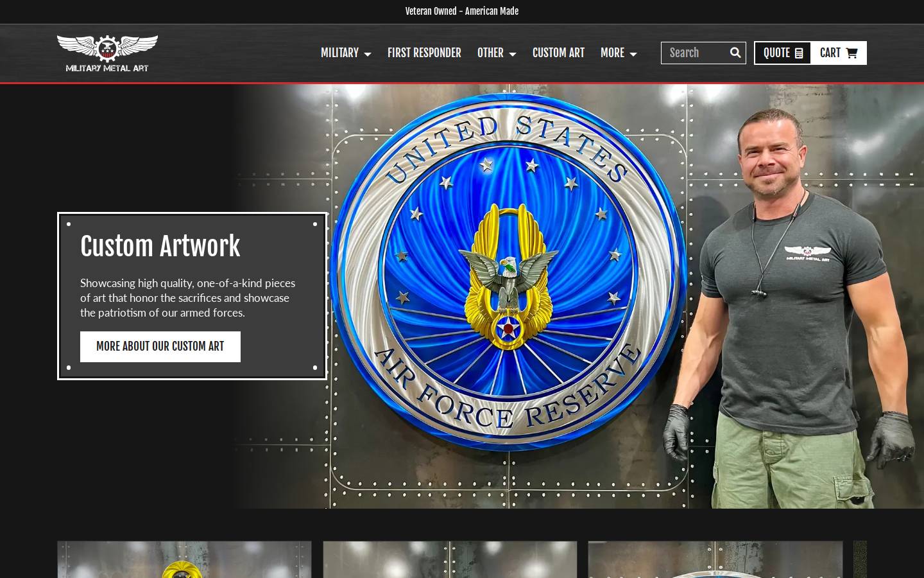Viewport: 924px width, 578px height.
Task: Click the 'Showcasing high quality' description paragraph
Action: click(188, 298)
